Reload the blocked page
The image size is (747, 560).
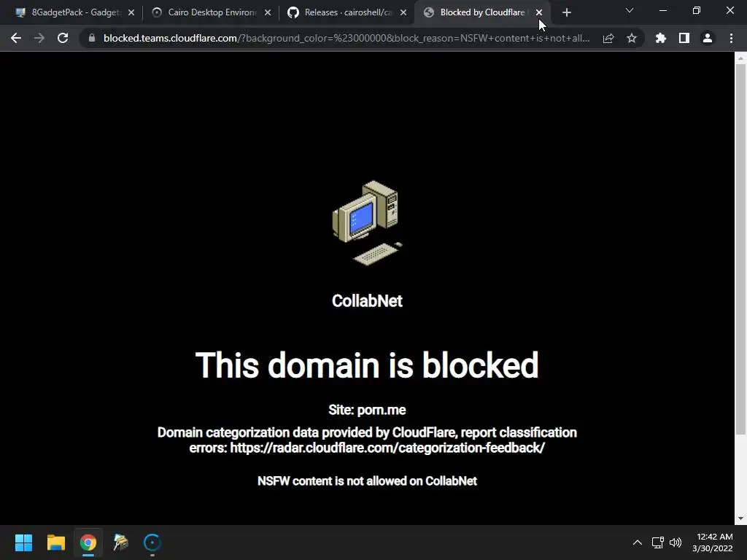pos(63,38)
